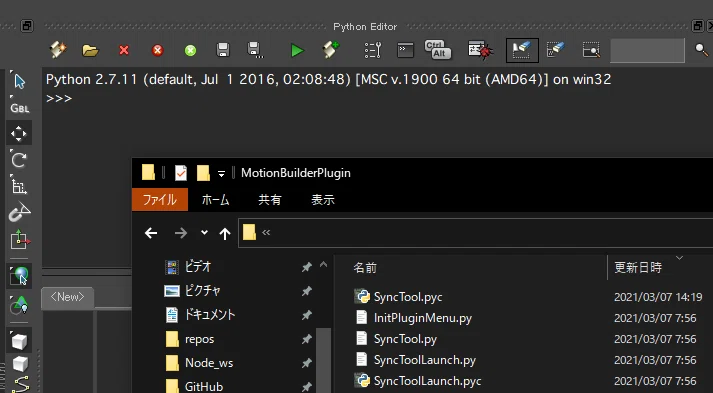This screenshot has width=713, height=393.
Task: Click the green triangle marker tool icon
Action: (19, 305)
